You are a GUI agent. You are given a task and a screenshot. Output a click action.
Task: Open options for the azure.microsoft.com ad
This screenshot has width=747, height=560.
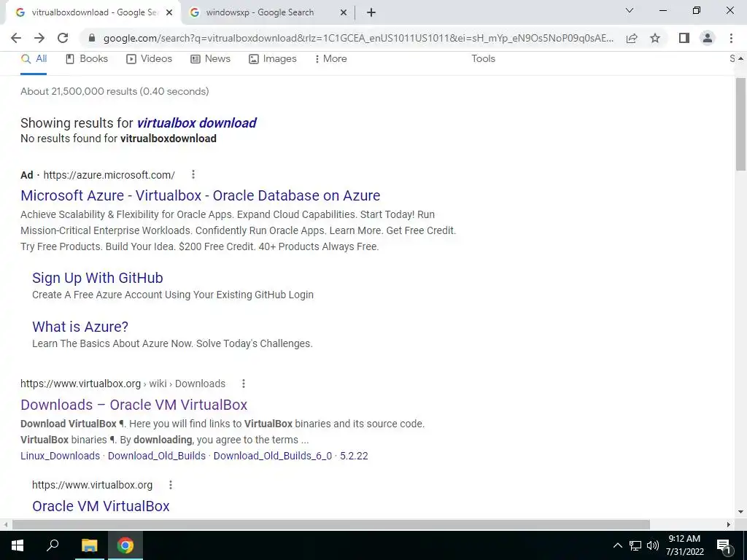(193, 175)
